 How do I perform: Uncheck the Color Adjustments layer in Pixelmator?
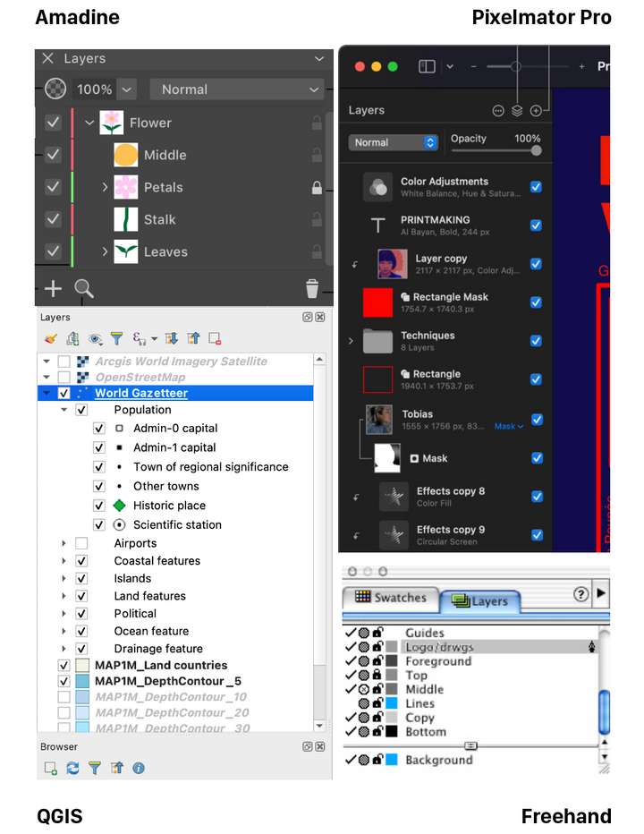coord(536,187)
